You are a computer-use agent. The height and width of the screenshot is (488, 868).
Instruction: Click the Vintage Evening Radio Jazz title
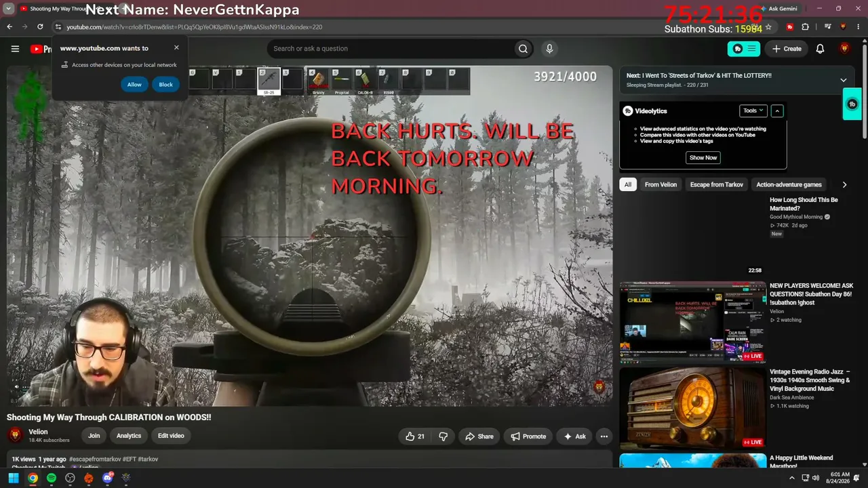pyautogui.click(x=810, y=380)
